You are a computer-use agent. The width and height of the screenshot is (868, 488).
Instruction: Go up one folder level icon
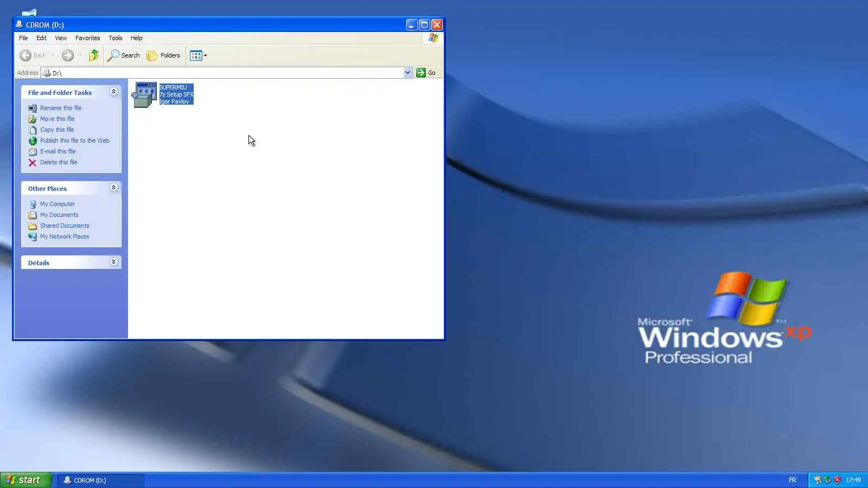pyautogui.click(x=94, y=55)
